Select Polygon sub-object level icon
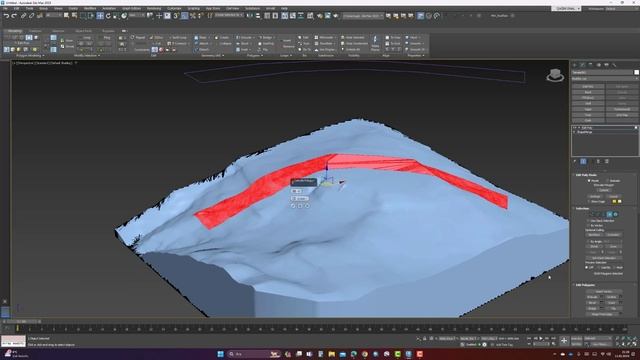This screenshot has height=360, width=640. tap(610, 214)
